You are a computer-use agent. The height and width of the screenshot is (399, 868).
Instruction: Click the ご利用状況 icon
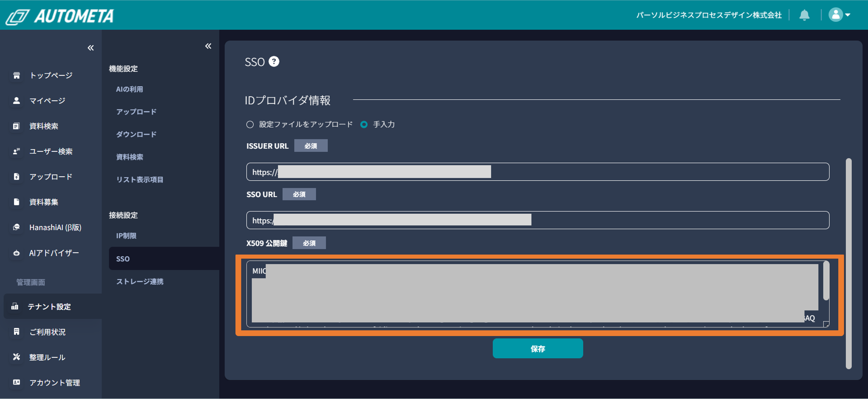(16, 332)
